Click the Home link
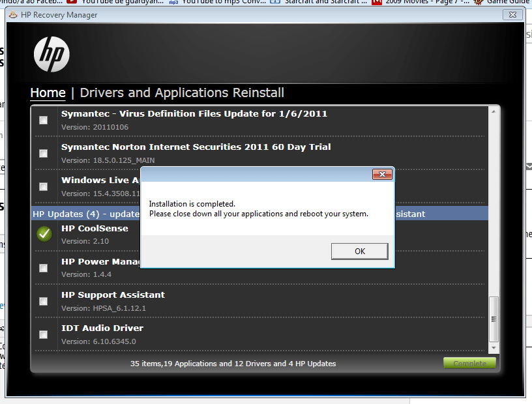 pos(48,93)
